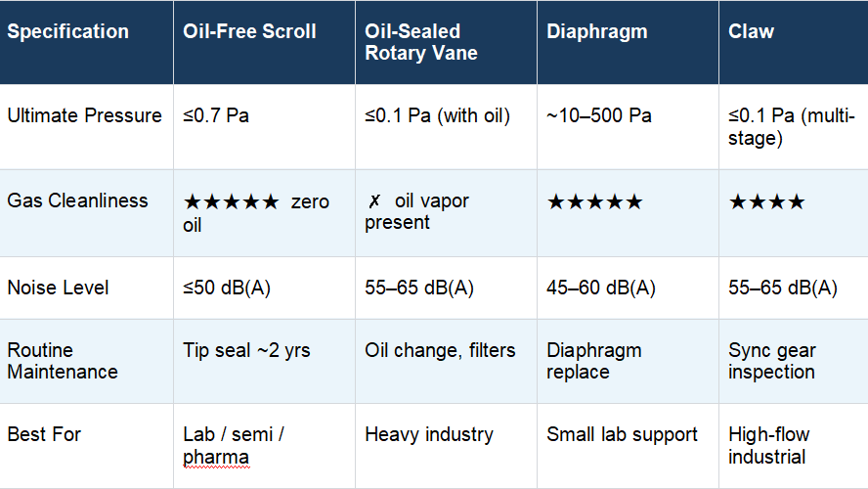This screenshot has height=489, width=868.
Task: Select the Tip seal ~2 yrs cell
Action: pos(265,361)
